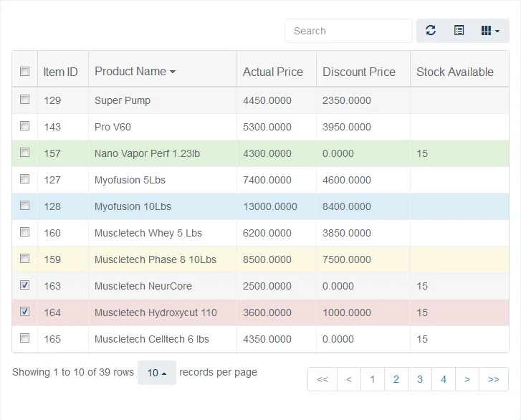Check the select-all header checkbox
This screenshot has width=521, height=420.
[x=24, y=71]
